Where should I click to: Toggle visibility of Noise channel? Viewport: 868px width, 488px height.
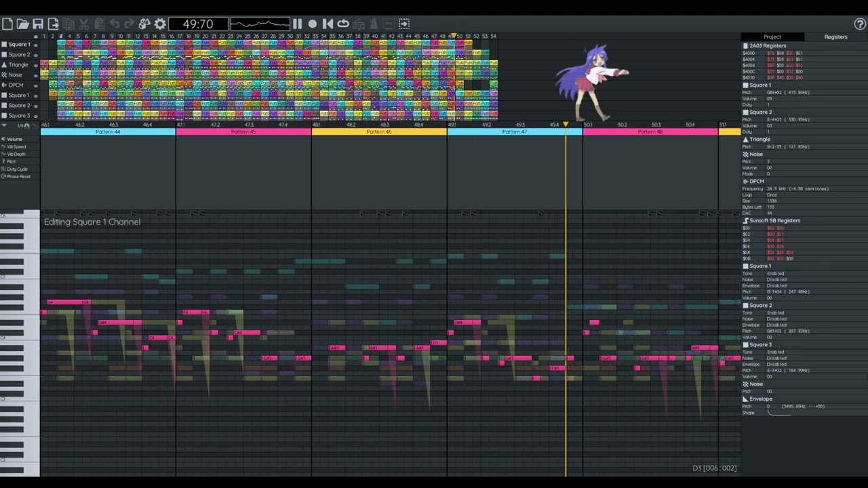coord(36,76)
